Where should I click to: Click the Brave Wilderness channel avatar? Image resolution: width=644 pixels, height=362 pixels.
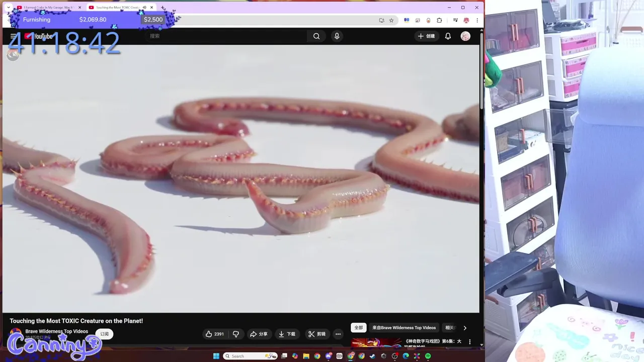click(x=16, y=334)
